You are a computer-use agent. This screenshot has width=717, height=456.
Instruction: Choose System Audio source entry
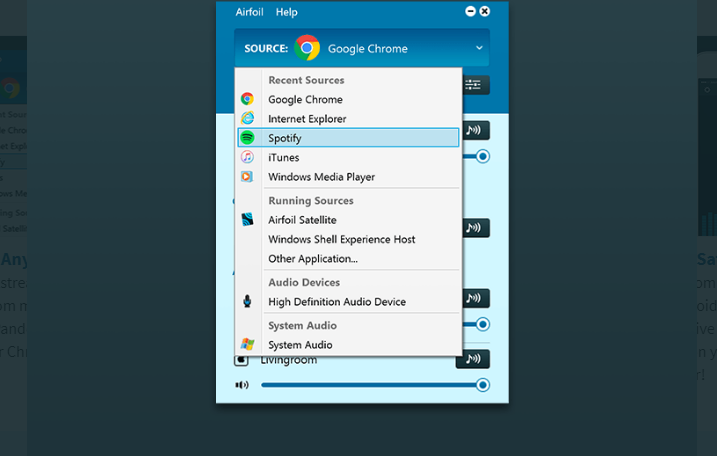click(x=348, y=345)
